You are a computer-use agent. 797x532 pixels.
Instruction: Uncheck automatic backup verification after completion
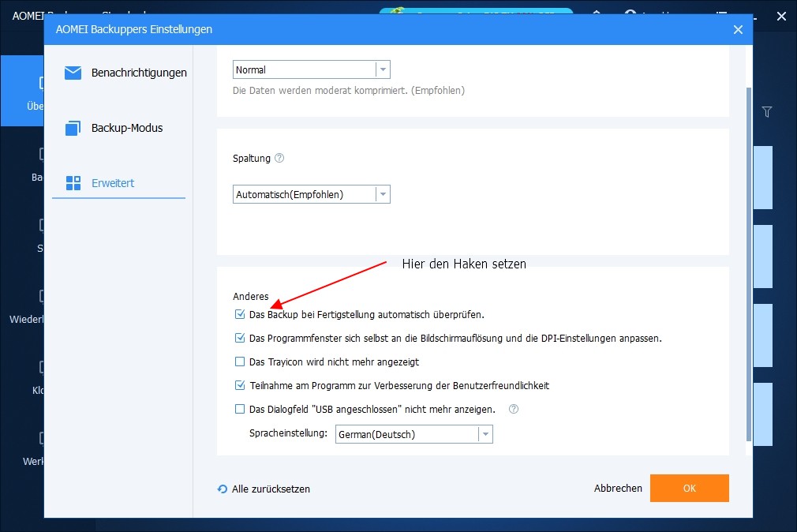(239, 314)
